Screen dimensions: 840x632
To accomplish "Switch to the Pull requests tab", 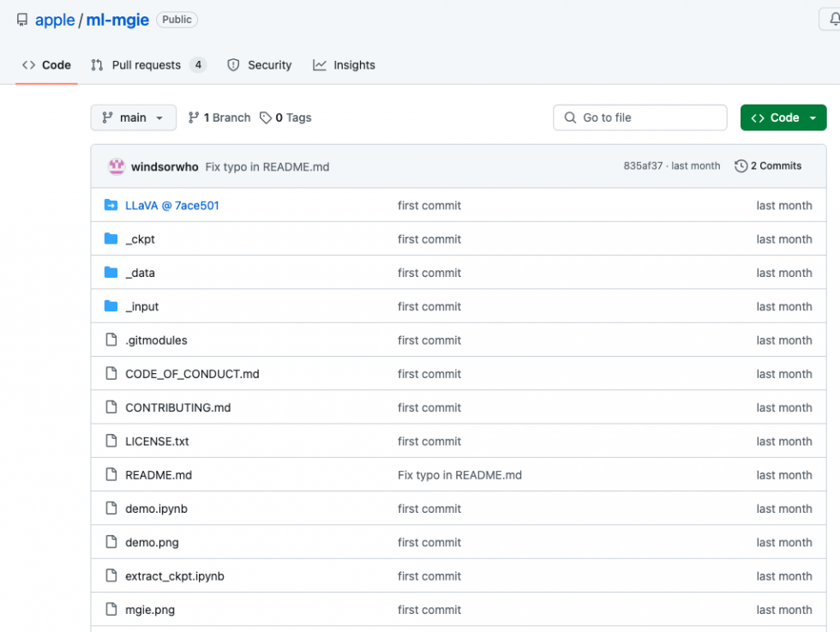I will point(147,64).
